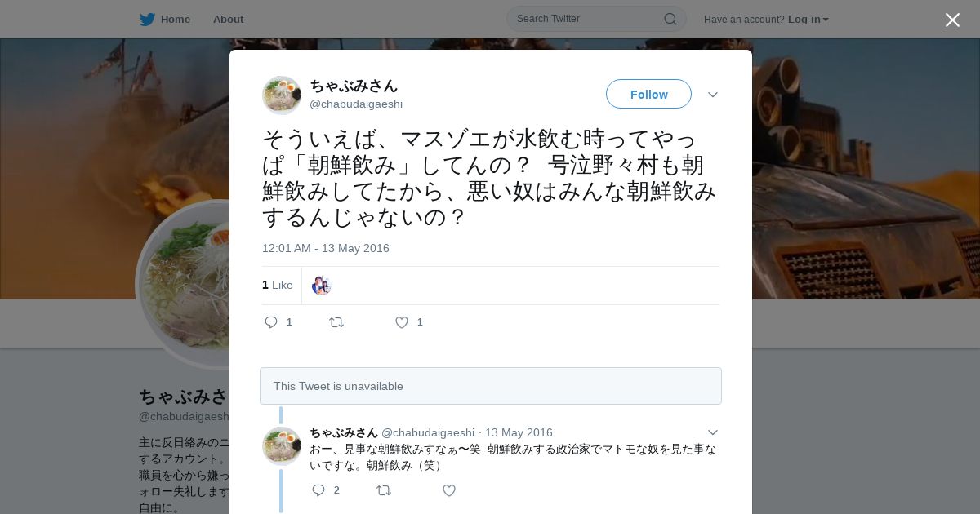Screen dimensions: 980x514
Task: Close the tweet overlay with X
Action: point(952,20)
